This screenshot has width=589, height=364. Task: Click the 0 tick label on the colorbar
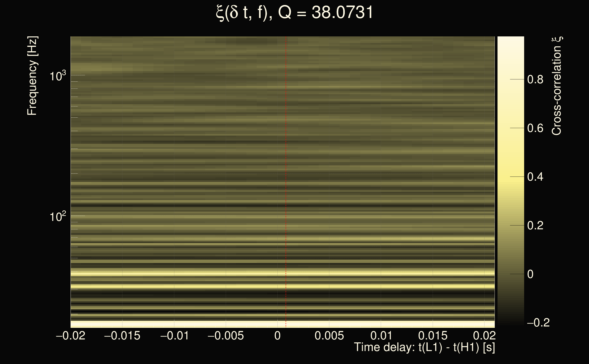pos(530,274)
